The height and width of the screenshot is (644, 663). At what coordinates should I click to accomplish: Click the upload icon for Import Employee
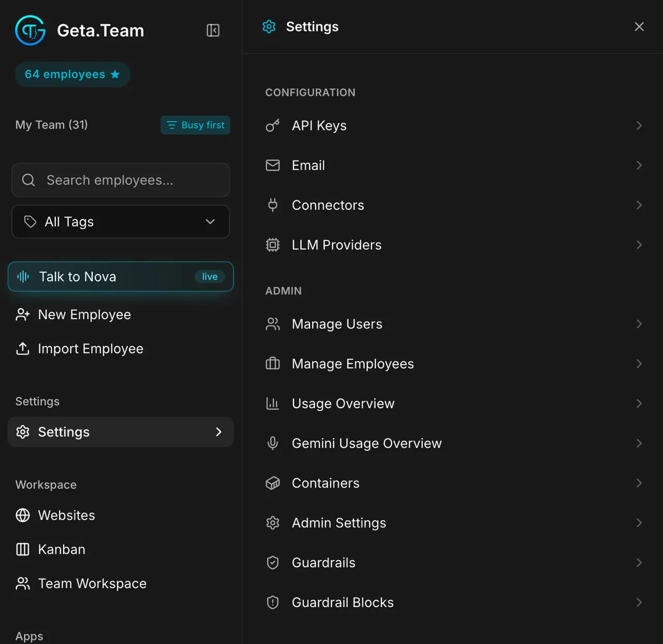click(x=23, y=349)
